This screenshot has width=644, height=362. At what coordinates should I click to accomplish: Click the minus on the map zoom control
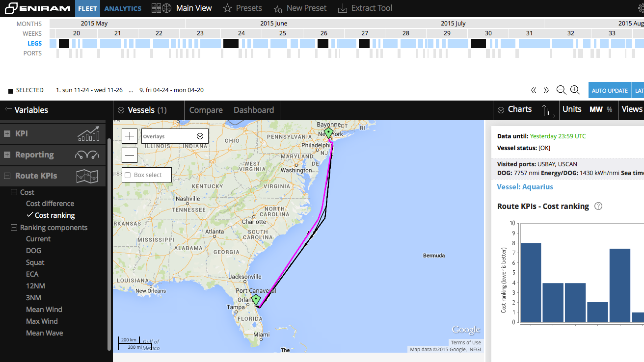pos(129,155)
